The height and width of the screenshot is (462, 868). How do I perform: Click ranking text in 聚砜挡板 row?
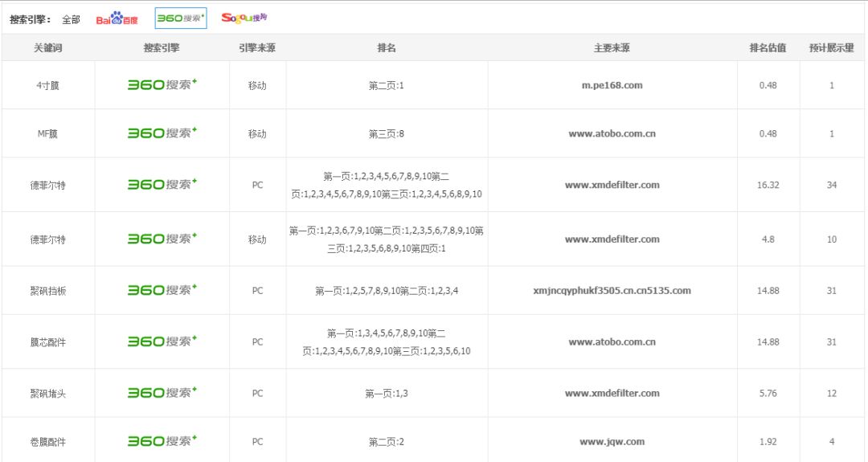(x=387, y=291)
